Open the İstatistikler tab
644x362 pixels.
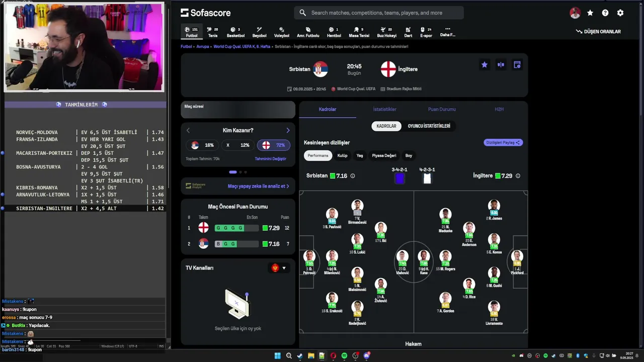pos(385,109)
